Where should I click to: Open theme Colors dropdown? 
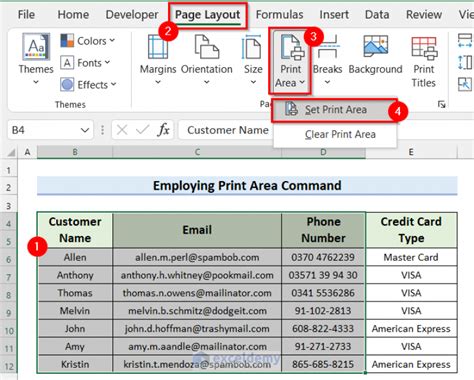[88, 41]
